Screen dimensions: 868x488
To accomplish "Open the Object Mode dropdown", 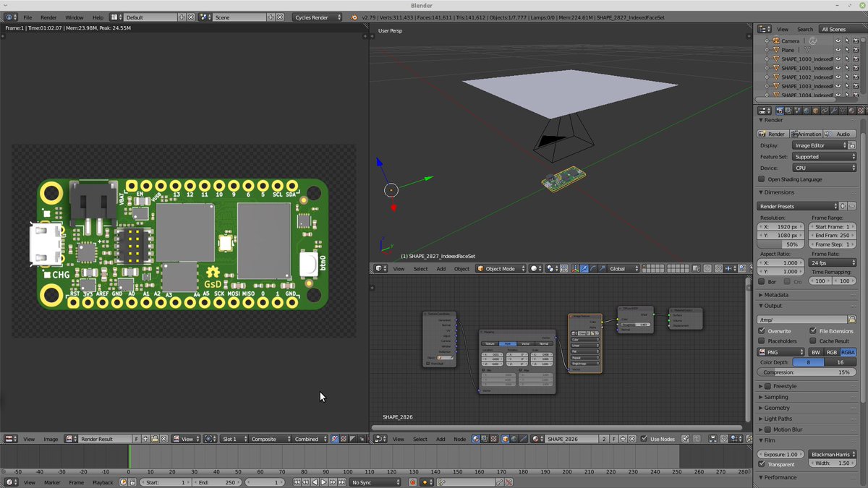I will coord(501,269).
